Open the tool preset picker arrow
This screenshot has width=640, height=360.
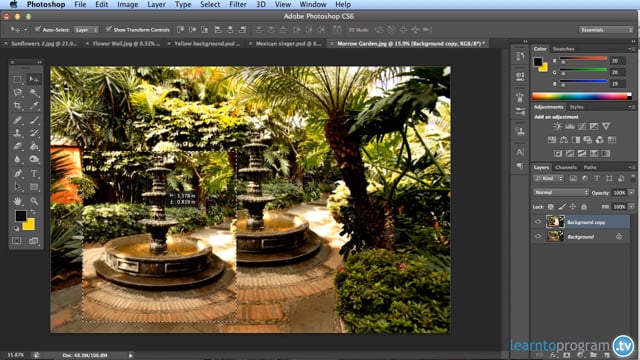coord(25,30)
